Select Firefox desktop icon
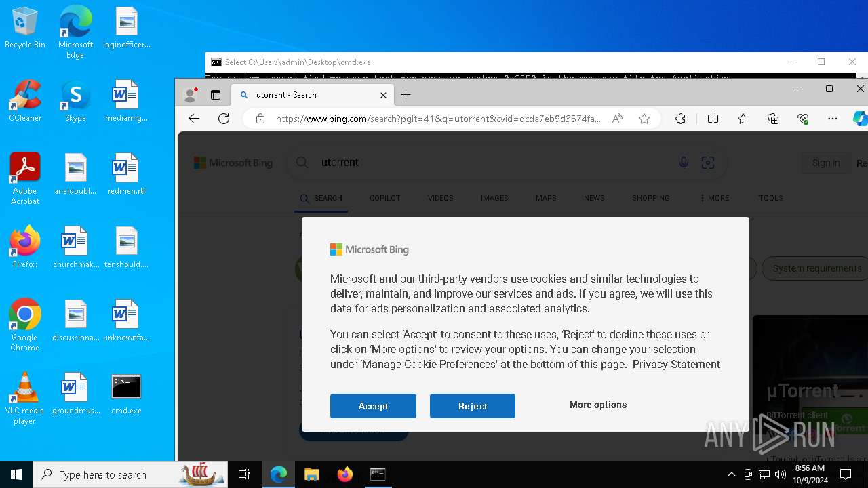Screen dimensions: 868x488 [x=25, y=247]
